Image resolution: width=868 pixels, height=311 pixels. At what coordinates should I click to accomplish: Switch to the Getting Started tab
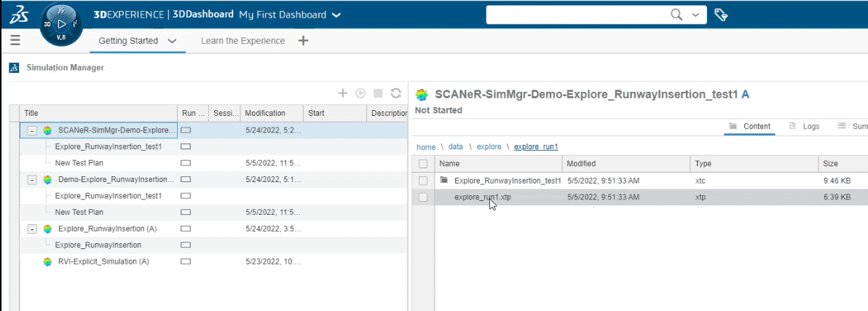click(x=128, y=41)
